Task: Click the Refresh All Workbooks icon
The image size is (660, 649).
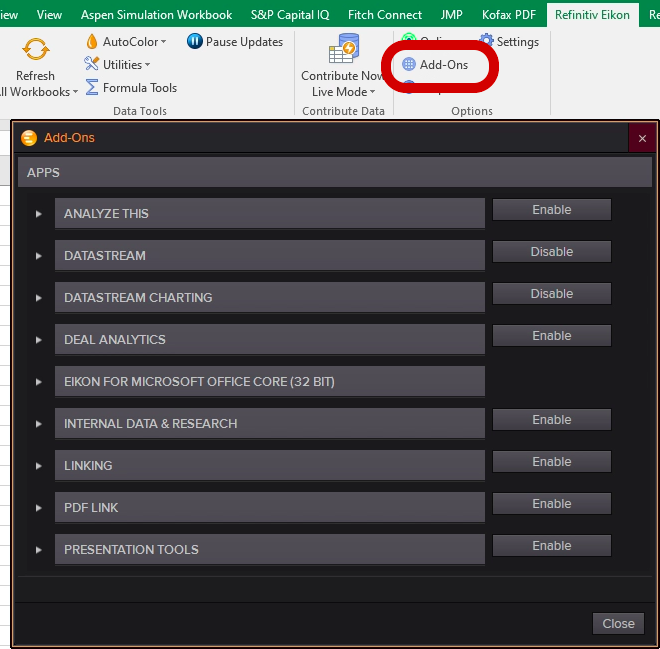Action: click(x=36, y=50)
